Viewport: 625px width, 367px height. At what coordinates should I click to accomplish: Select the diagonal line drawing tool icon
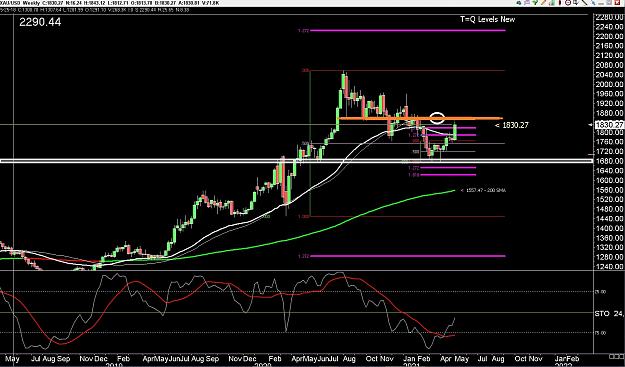point(584,3)
